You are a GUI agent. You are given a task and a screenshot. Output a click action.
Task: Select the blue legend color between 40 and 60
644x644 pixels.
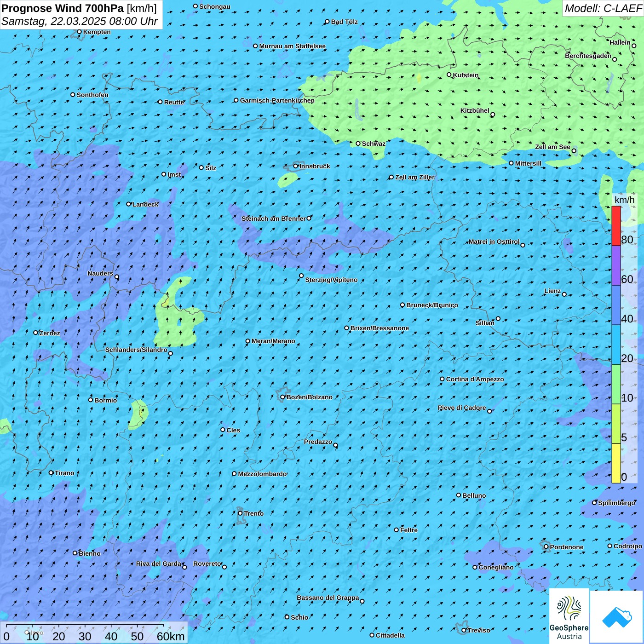(616, 305)
